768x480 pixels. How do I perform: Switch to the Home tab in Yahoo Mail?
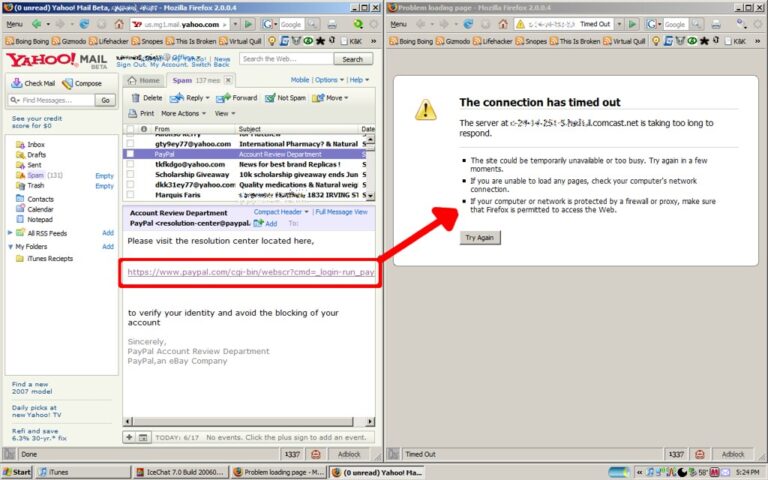[144, 80]
